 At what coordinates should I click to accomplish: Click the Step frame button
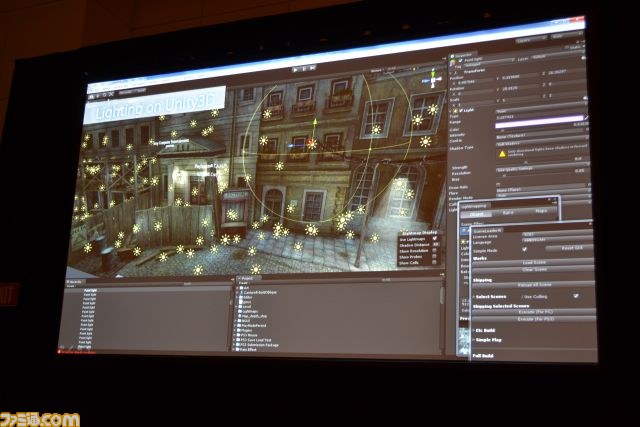point(313,67)
